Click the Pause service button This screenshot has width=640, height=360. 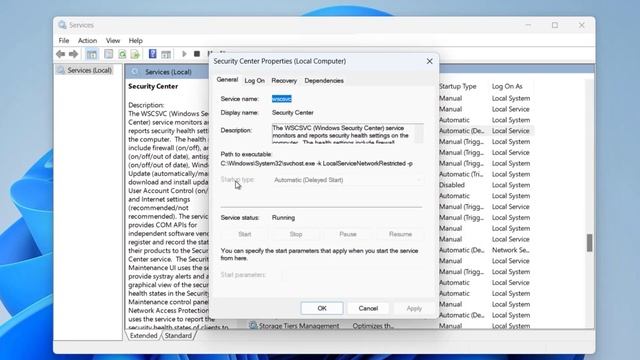coord(348,234)
